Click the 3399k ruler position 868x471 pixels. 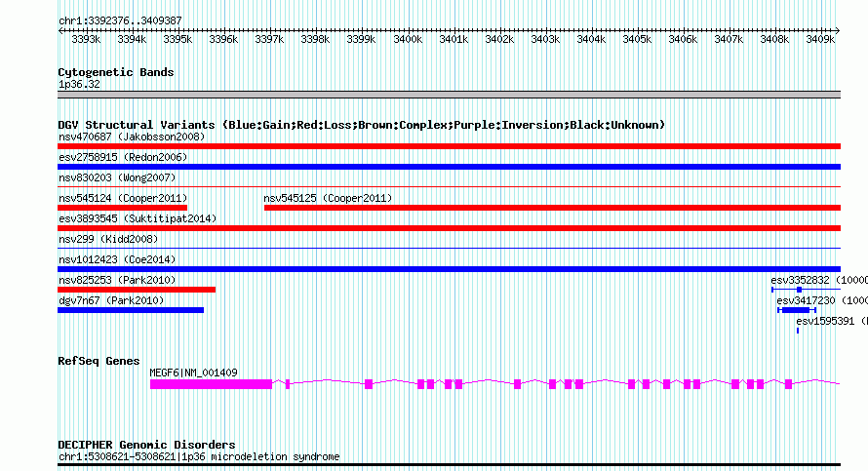[362, 39]
